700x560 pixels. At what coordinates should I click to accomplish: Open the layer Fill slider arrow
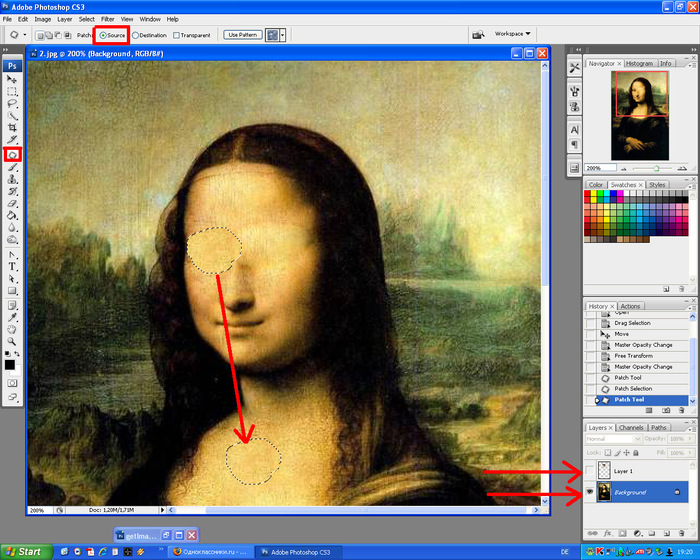pyautogui.click(x=690, y=453)
